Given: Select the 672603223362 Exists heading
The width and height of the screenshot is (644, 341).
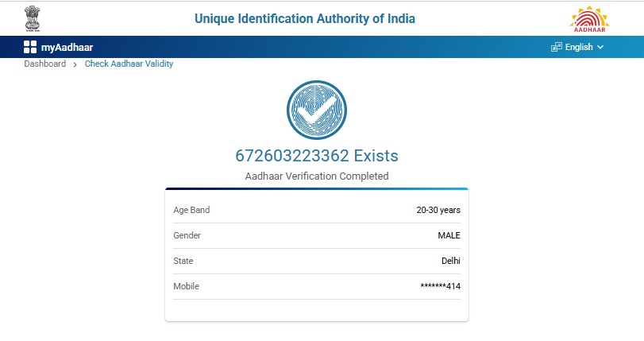Looking at the screenshot, I should [317, 156].
